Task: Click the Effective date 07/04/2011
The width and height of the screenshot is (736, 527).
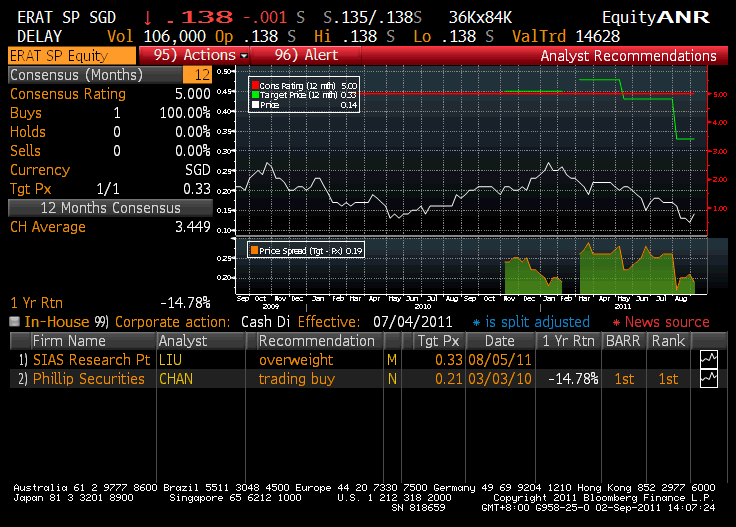Action: point(413,322)
